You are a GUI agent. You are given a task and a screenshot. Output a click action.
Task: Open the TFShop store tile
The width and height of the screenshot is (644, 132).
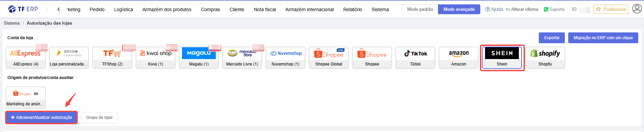click(x=112, y=58)
